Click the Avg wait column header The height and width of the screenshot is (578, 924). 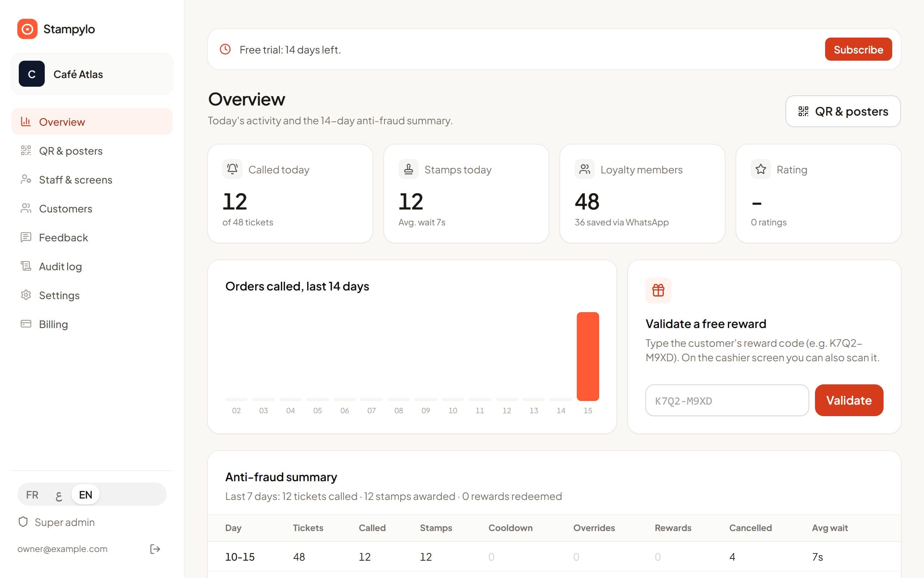click(x=830, y=528)
